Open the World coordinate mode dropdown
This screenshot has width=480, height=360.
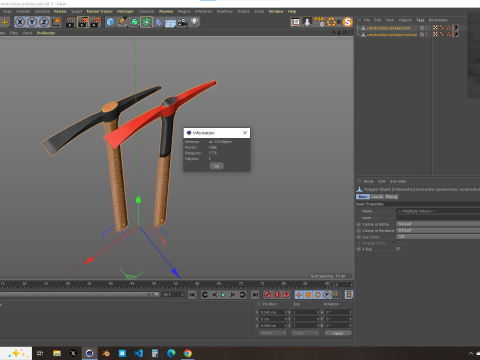tap(273, 333)
